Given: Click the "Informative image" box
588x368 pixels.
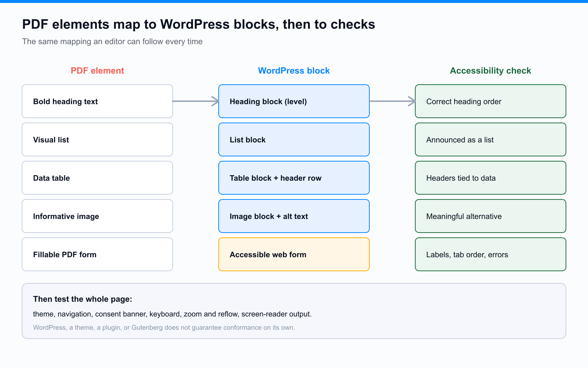Looking at the screenshot, I should click(x=97, y=216).
